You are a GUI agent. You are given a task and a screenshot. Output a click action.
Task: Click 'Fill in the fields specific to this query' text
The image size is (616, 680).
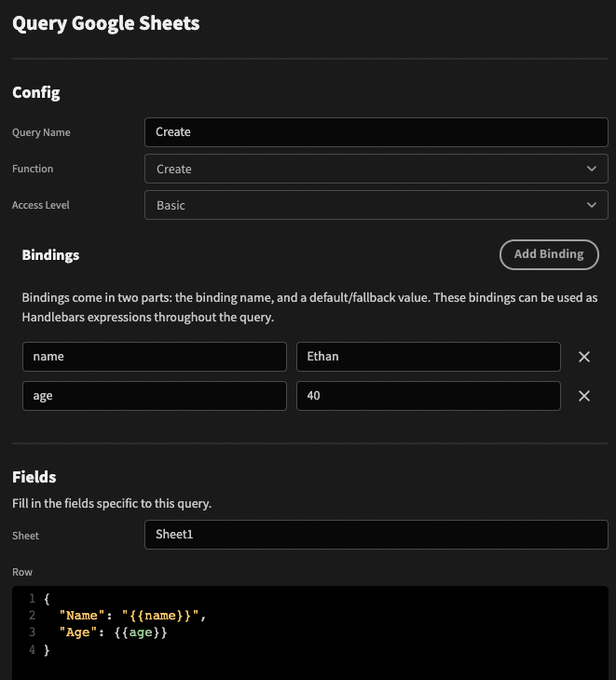112,504
